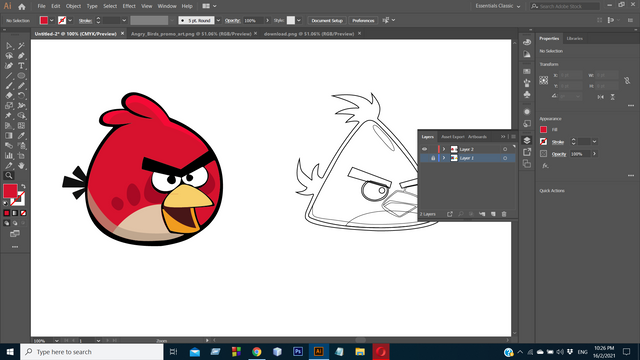Open the Object menu

point(73,6)
